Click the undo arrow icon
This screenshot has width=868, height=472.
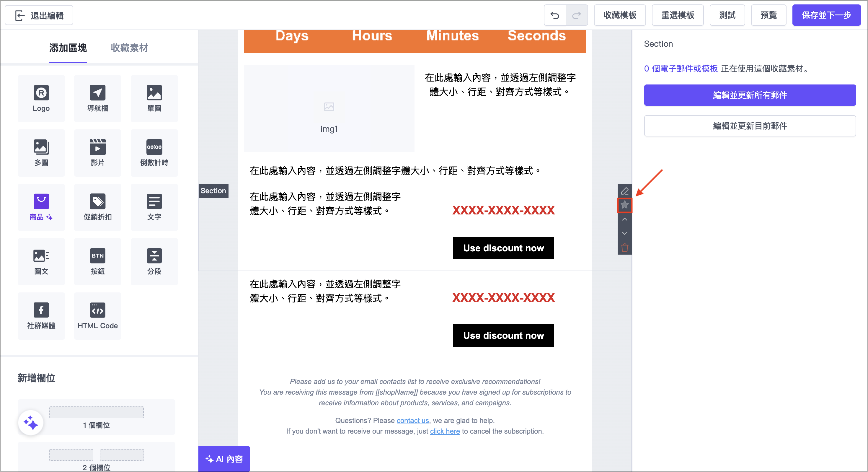coord(555,15)
